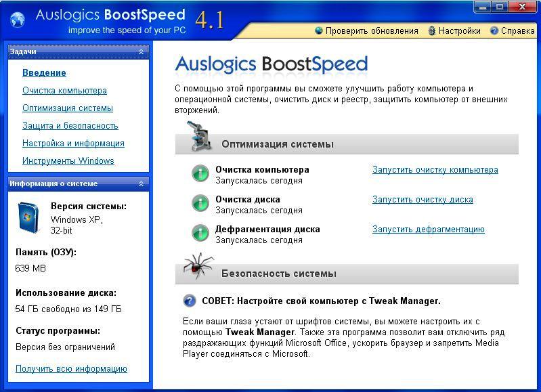
Task: Click the Windows XP, 32-bit version text
Action: pyautogui.click(x=77, y=225)
